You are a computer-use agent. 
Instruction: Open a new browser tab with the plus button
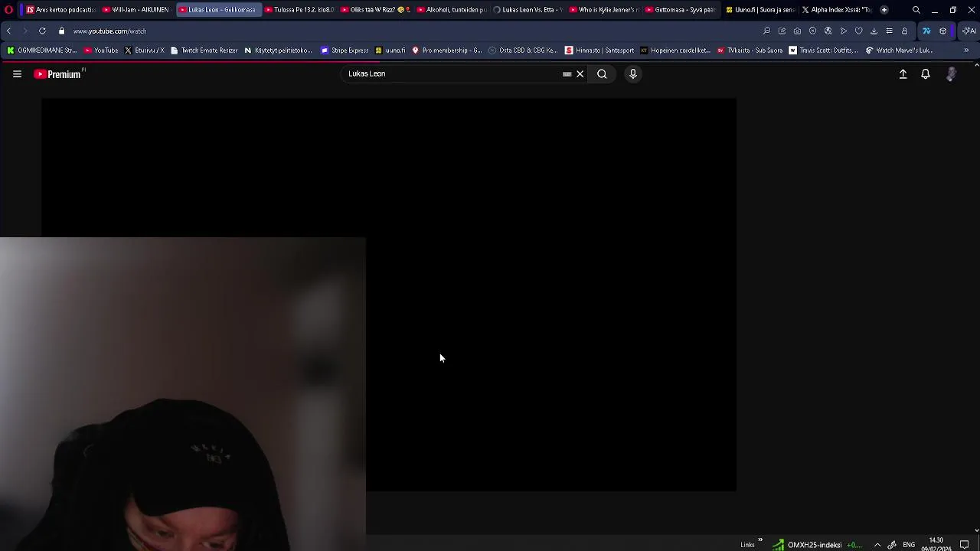point(884,10)
